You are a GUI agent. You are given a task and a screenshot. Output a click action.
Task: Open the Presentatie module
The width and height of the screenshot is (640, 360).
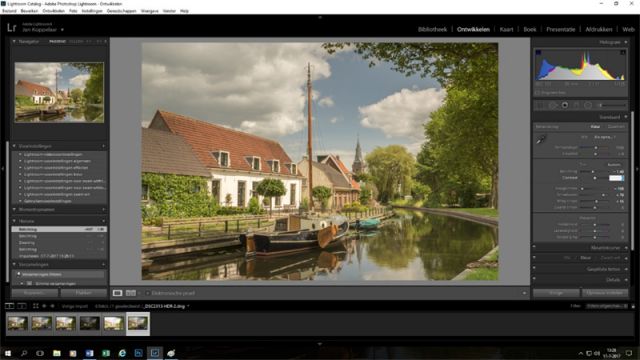[x=560, y=29]
